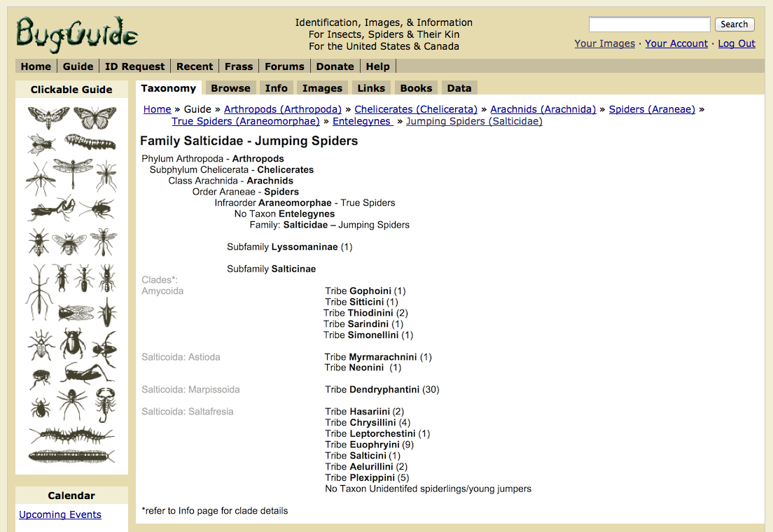773x532 pixels.
Task: Focus the search text field
Action: 649,24
